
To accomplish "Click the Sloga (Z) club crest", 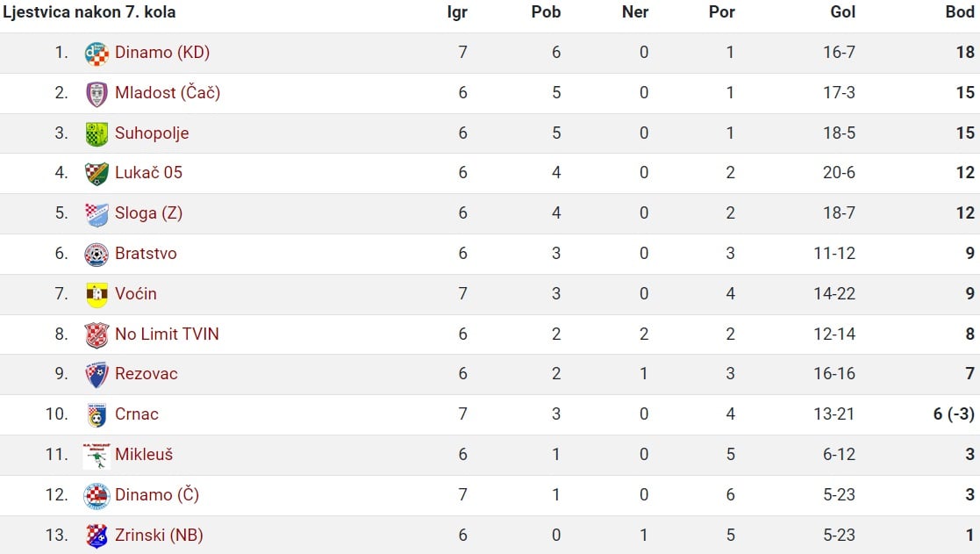I will tap(97, 214).
